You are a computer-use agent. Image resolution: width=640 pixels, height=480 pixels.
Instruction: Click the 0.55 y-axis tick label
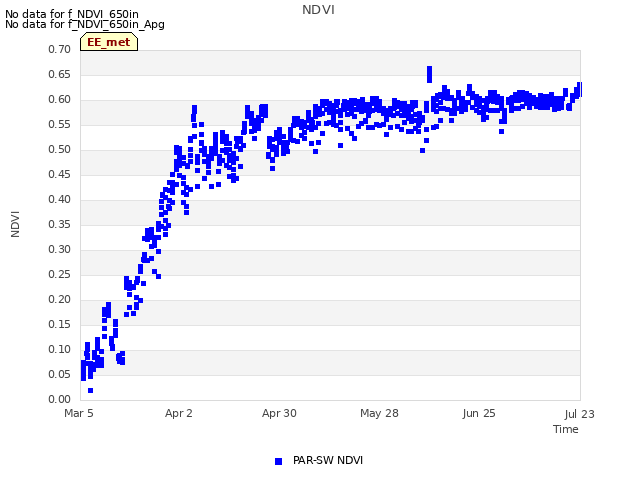point(59,124)
